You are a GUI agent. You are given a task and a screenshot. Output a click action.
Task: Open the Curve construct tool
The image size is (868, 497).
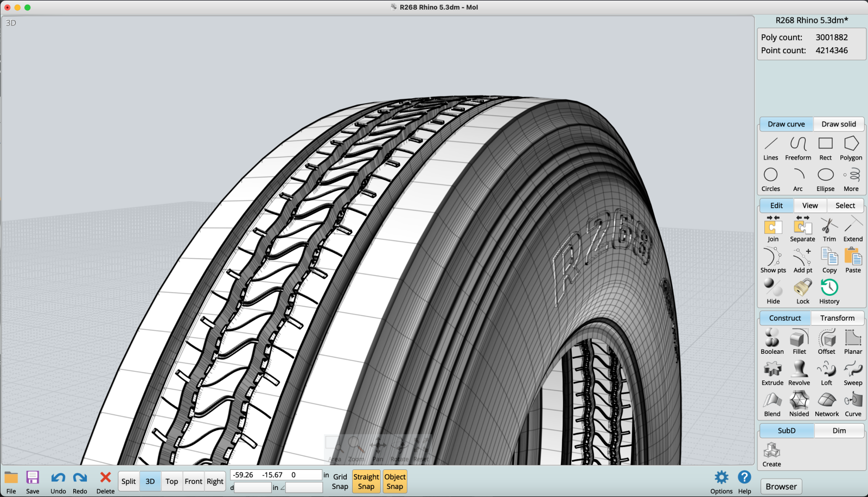coord(853,404)
